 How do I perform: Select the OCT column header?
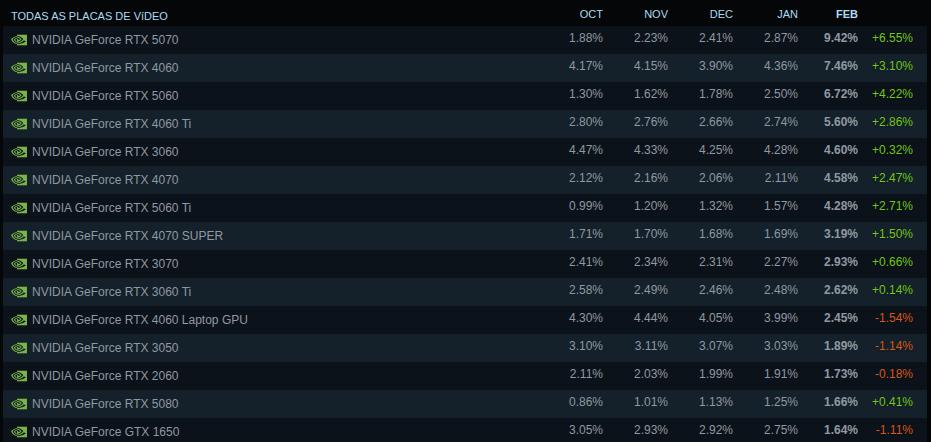click(591, 14)
